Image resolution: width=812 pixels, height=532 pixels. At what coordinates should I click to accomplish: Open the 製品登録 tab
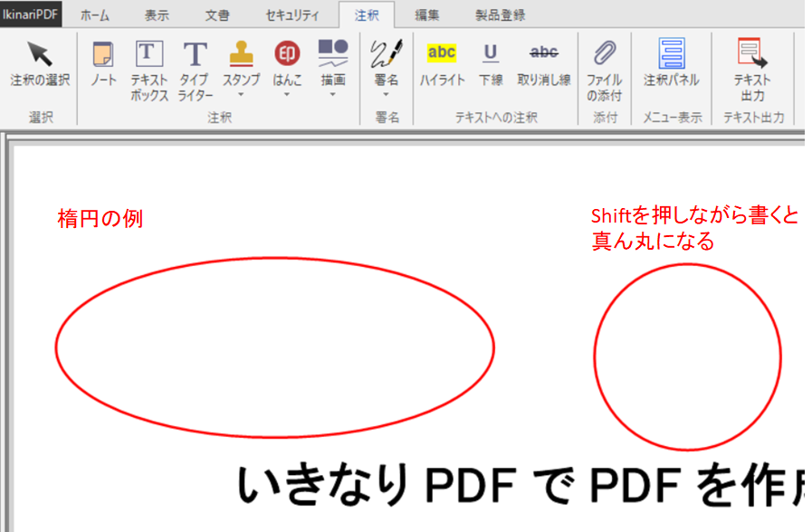tap(501, 15)
